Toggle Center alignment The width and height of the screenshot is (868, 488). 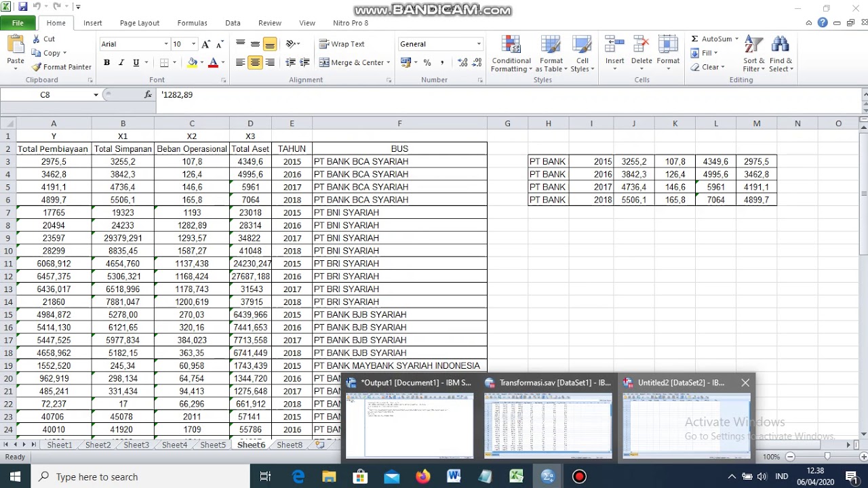pos(255,62)
